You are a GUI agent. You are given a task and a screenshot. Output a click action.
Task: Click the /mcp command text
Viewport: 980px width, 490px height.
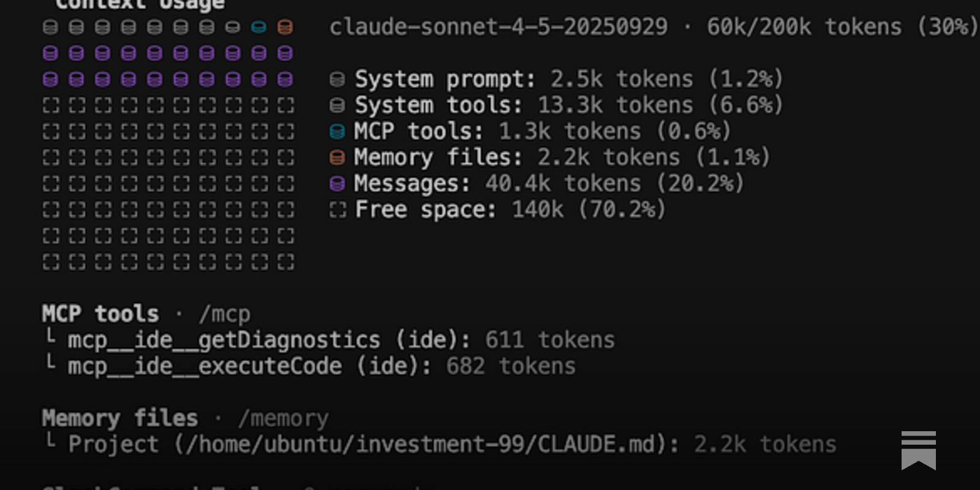(224, 315)
